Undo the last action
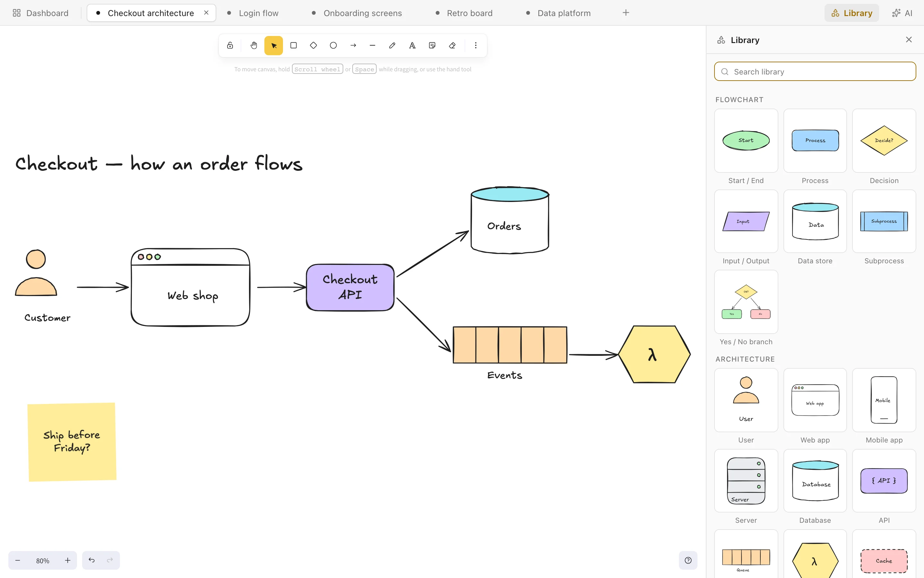Viewport: 924px width, 578px height. tap(92, 560)
